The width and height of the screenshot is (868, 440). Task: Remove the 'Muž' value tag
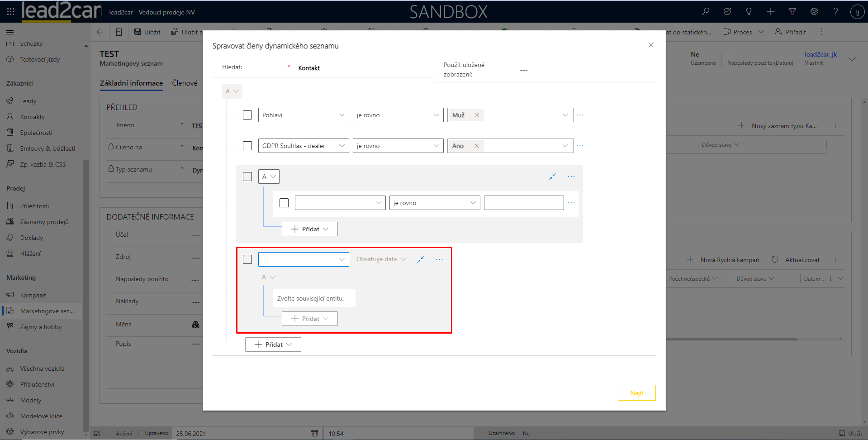click(x=476, y=115)
